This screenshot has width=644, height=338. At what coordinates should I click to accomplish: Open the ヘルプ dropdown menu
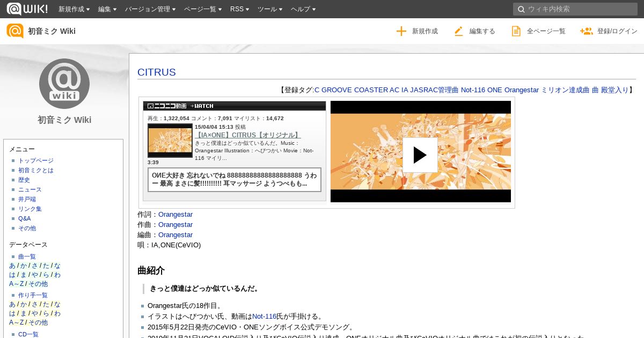coord(303,9)
